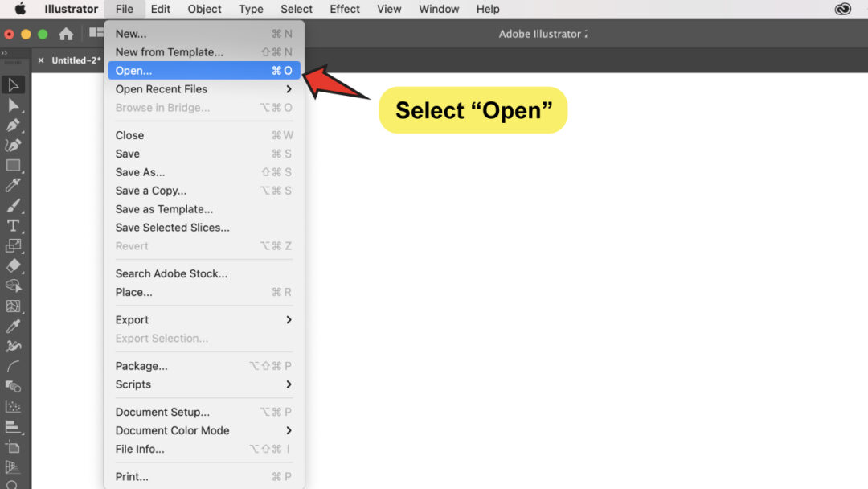868x489 pixels.
Task: Choose New from Template...
Action: pyautogui.click(x=203, y=52)
